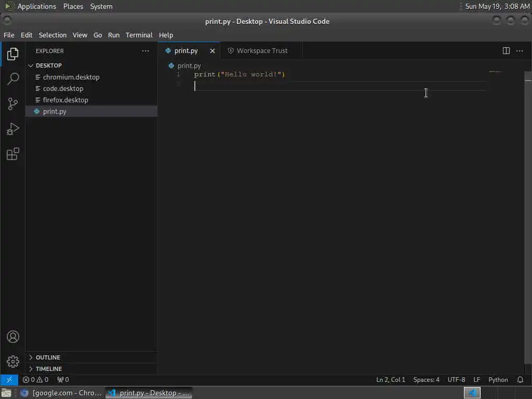Click the print.py breadcrumb label
This screenshot has width=532, height=399.
click(x=189, y=66)
